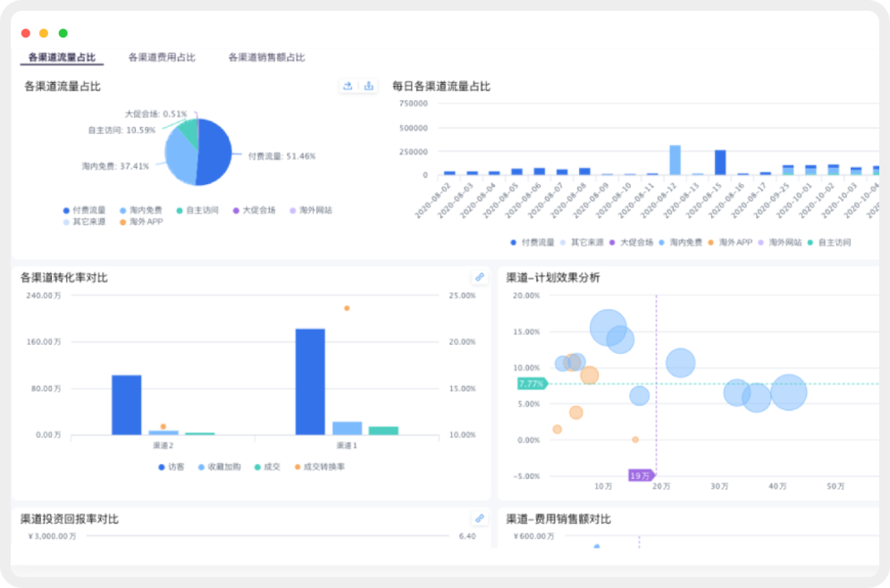
Task: Click the tall 2020-08-12 bar in daily chart
Action: (x=675, y=159)
